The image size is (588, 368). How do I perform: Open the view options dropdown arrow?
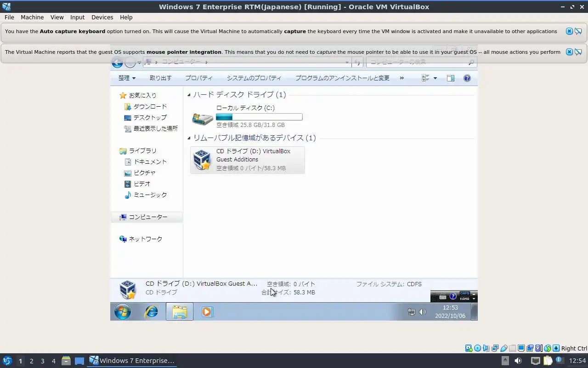coord(435,78)
